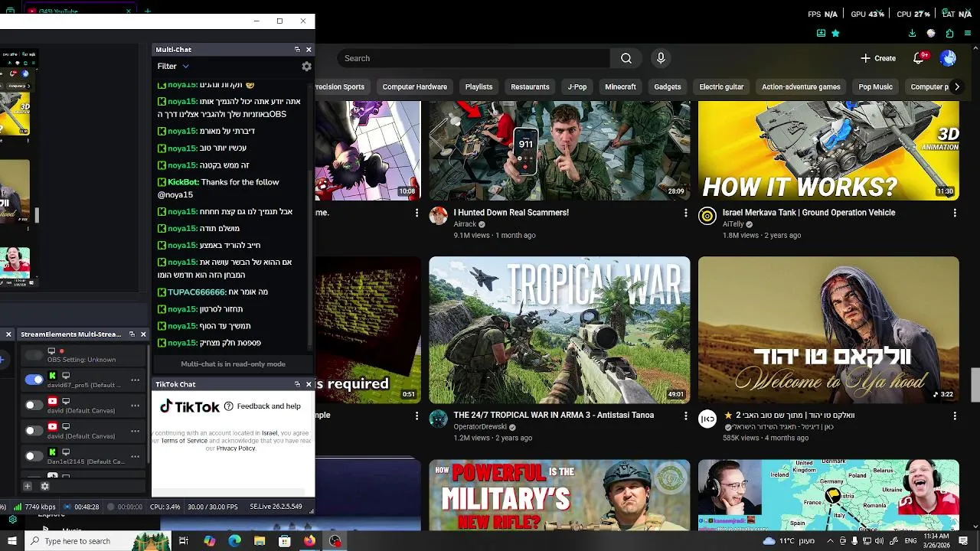Click YouTube search magnifier button
This screenshot has width=980, height=551.
tap(626, 58)
